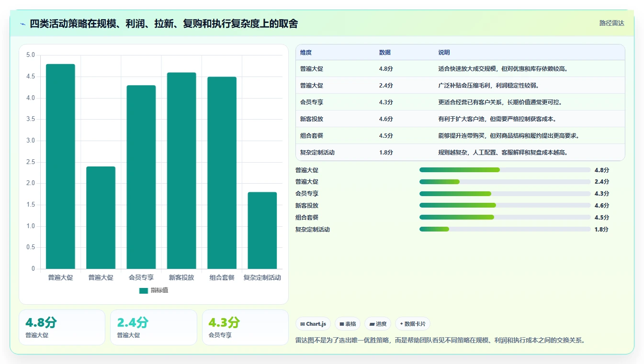Click the 指标值 legend color box
Screen dimensions: 644x364
144,290
